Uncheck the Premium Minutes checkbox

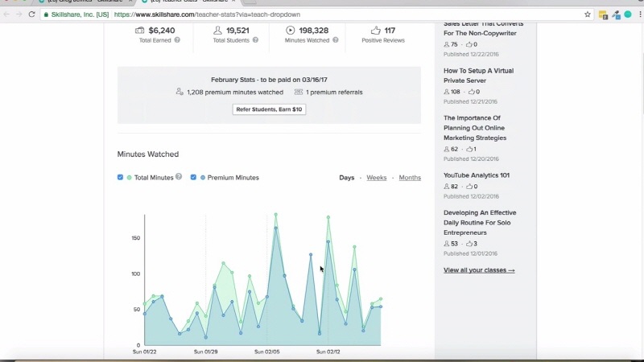(193, 177)
